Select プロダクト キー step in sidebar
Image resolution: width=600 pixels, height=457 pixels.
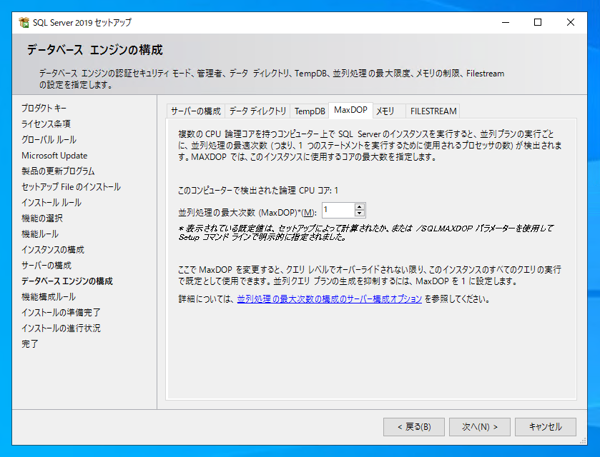click(x=44, y=108)
